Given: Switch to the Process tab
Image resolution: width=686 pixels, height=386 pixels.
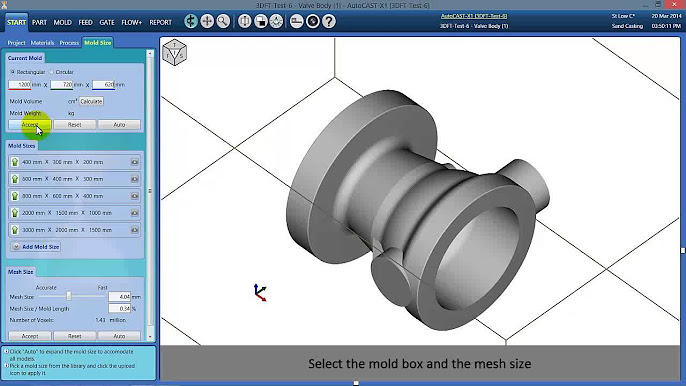Looking at the screenshot, I should (69, 43).
